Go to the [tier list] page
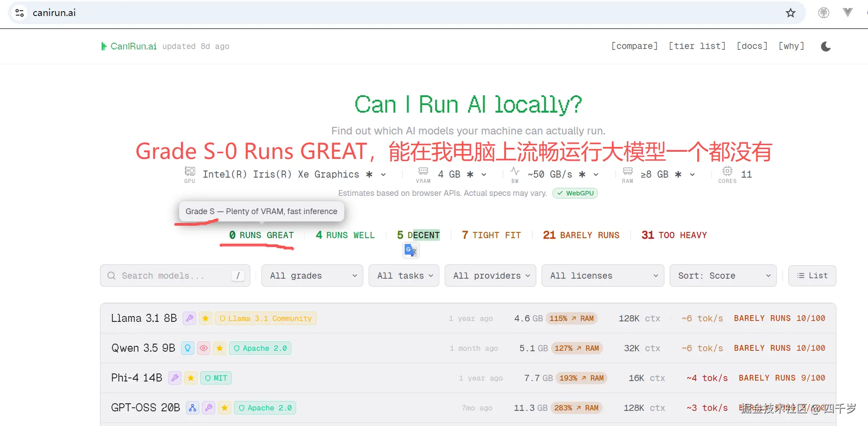Screen dimensions: 868x426 pyautogui.click(x=697, y=46)
